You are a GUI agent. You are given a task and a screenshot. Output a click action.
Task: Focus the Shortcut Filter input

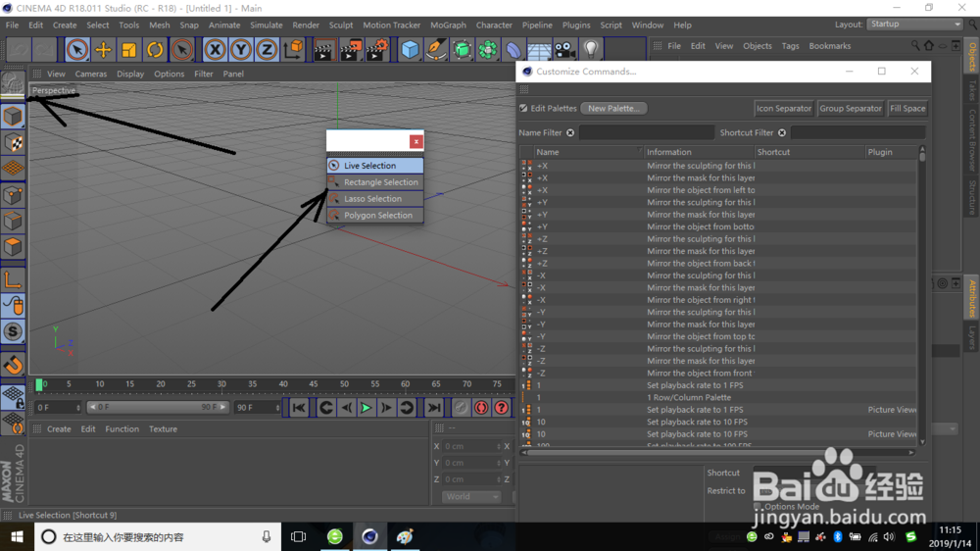(x=858, y=132)
